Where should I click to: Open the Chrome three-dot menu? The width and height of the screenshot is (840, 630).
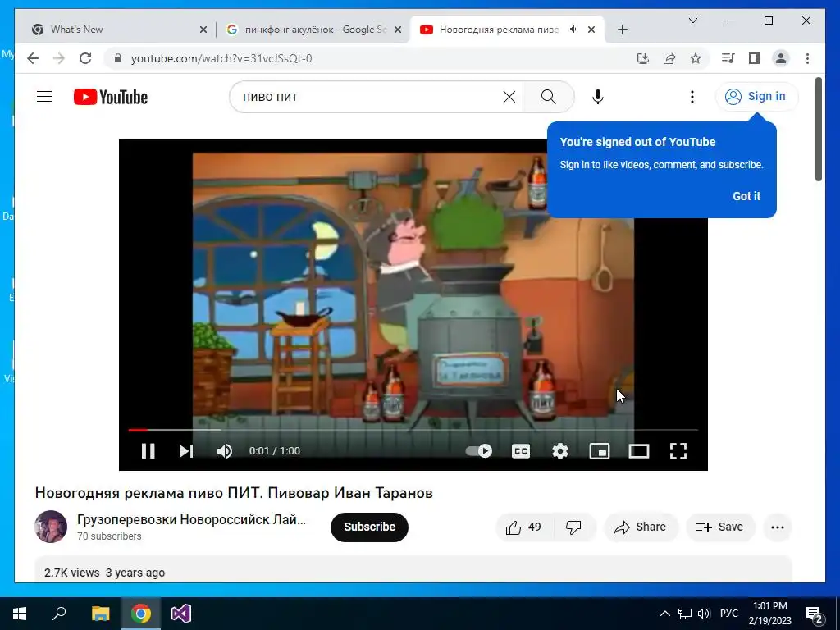pos(807,58)
